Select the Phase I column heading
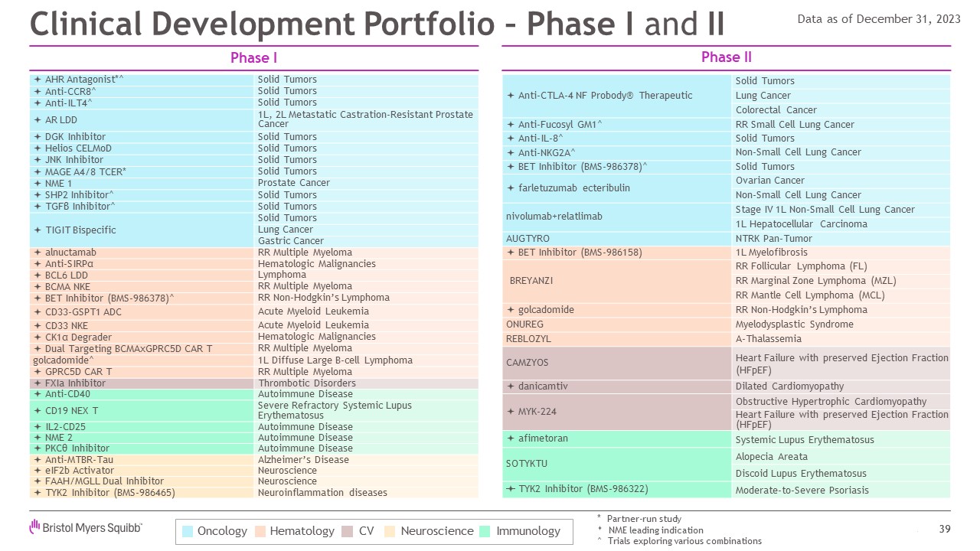The image size is (980, 551). tap(254, 58)
